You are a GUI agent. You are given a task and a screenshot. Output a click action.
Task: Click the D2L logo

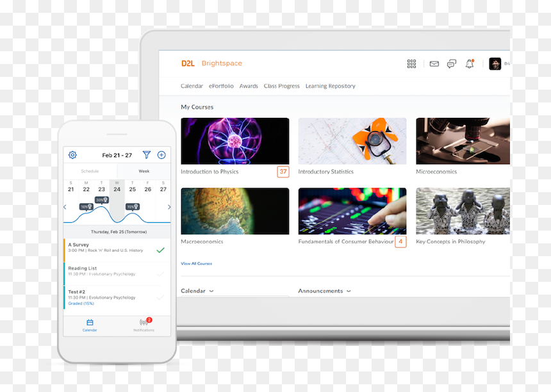[x=188, y=63]
